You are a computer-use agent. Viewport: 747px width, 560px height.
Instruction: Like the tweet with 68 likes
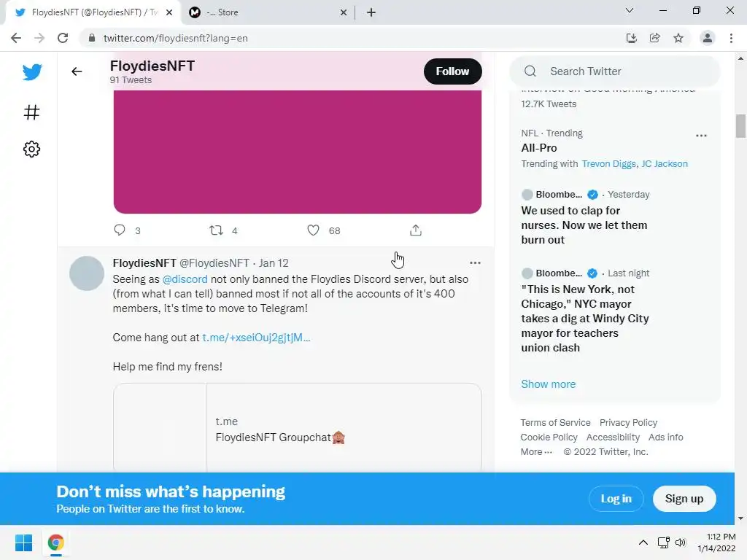coord(313,230)
